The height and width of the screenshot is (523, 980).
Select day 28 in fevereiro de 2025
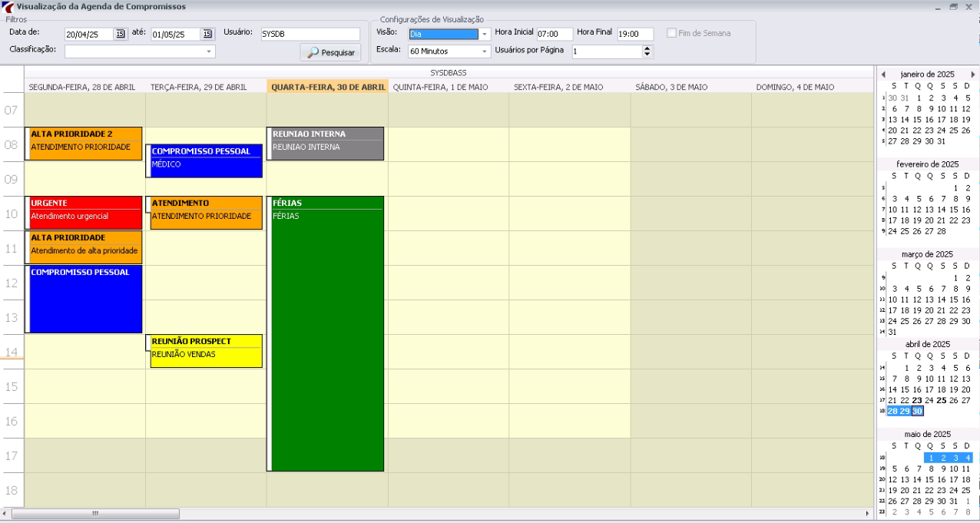[942, 231]
